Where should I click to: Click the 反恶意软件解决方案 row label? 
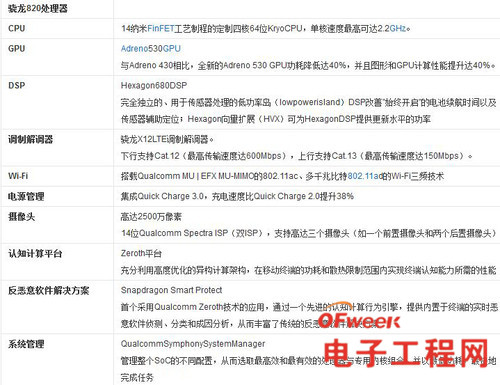pos(49,291)
